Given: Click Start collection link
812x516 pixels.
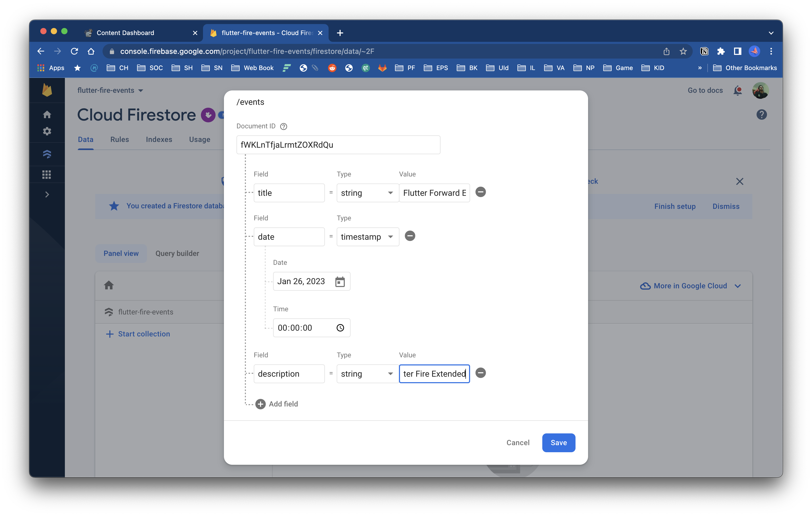Looking at the screenshot, I should click(x=138, y=334).
